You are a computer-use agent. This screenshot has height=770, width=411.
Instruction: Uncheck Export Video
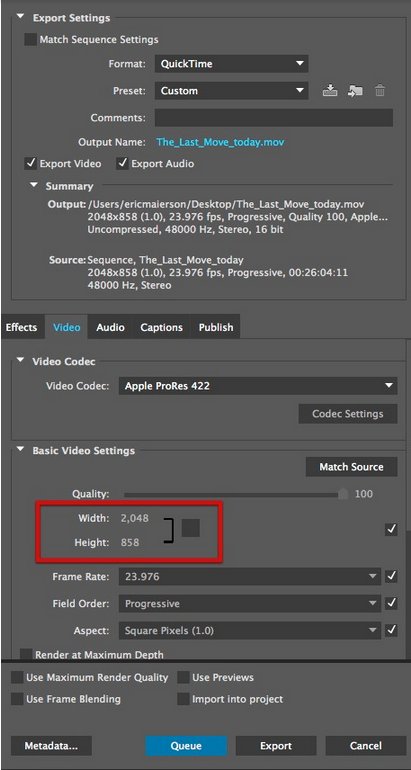coord(30,164)
